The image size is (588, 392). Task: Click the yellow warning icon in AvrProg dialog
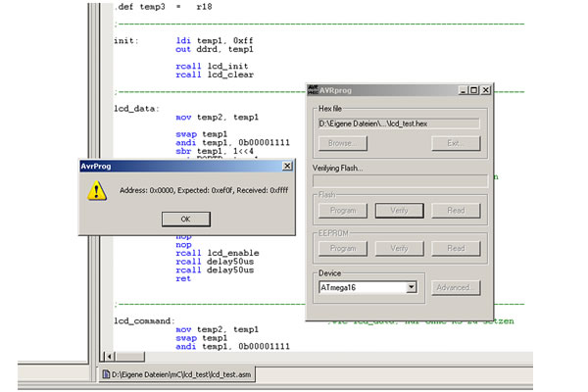[x=97, y=190]
